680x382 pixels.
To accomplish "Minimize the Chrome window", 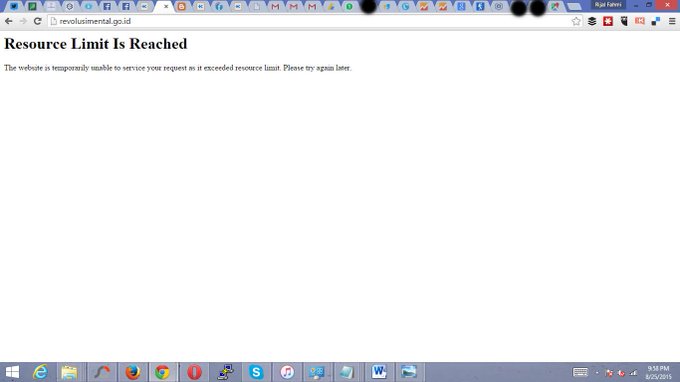I will (636, 5).
